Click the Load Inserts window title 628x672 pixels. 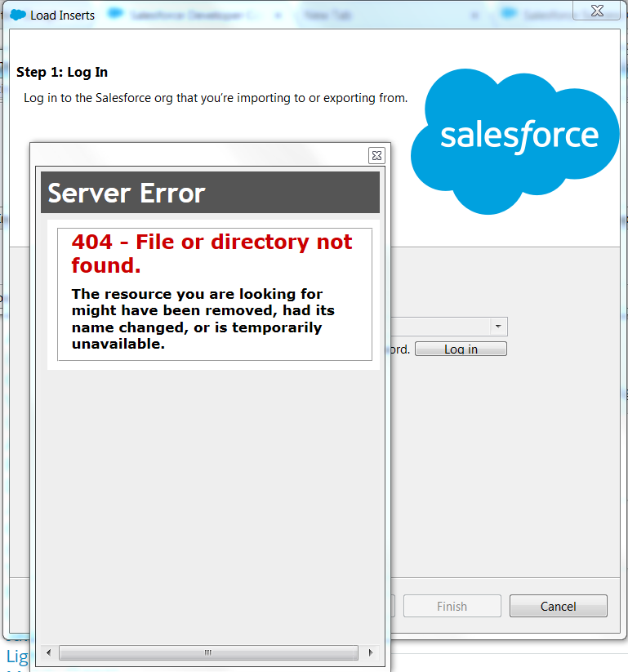(62, 15)
